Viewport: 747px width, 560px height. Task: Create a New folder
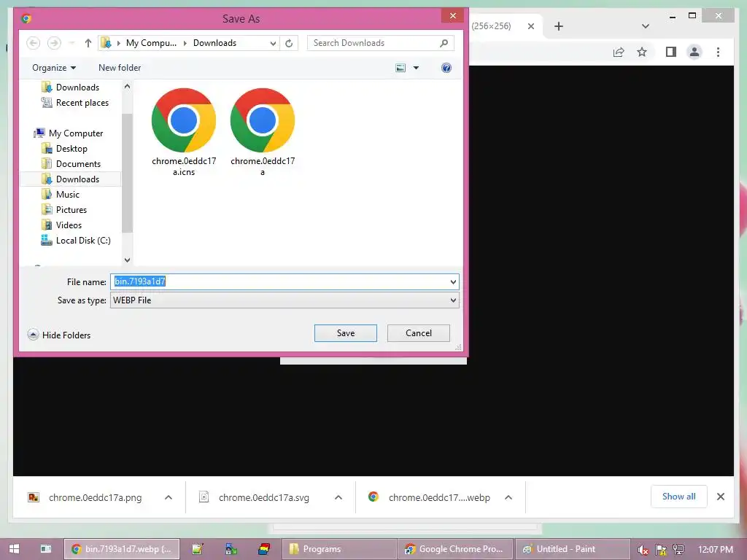[x=120, y=68]
